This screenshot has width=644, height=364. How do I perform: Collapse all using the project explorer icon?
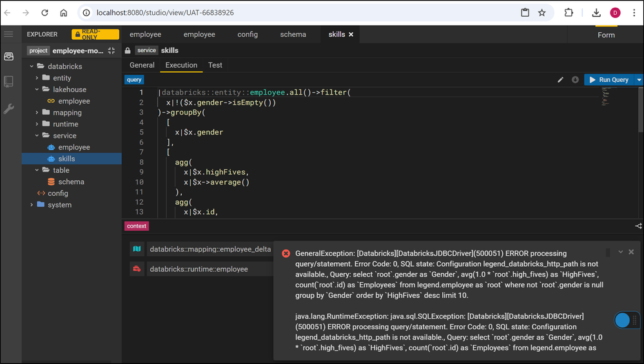tap(112, 51)
